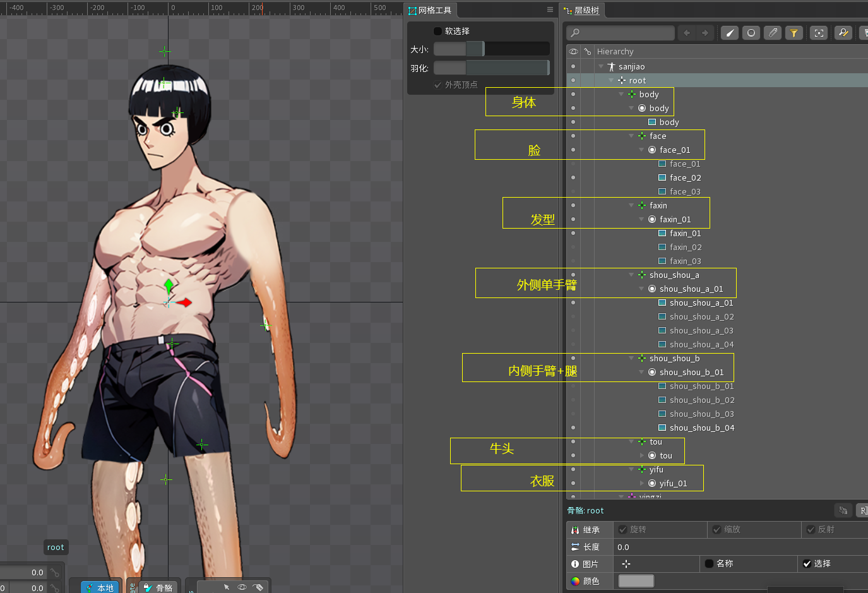Click the hierarchy search input field
Viewport: 868px width, 593px height.
click(x=622, y=33)
